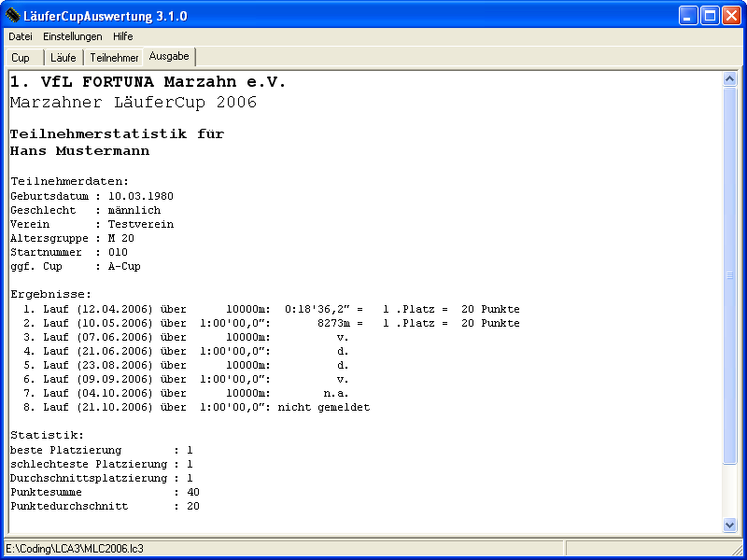Open the Datei menu

21,36
